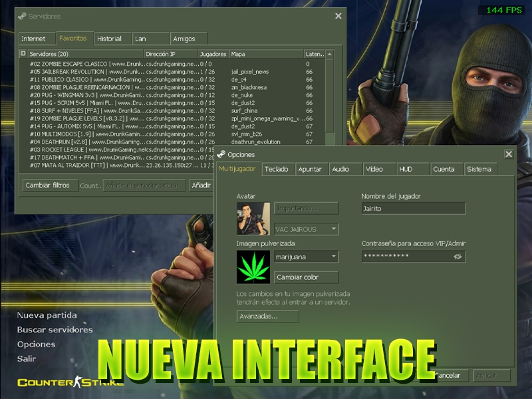The width and height of the screenshot is (532, 399).
Task: Click the Steam icon in Servidores title
Action: tap(23, 16)
